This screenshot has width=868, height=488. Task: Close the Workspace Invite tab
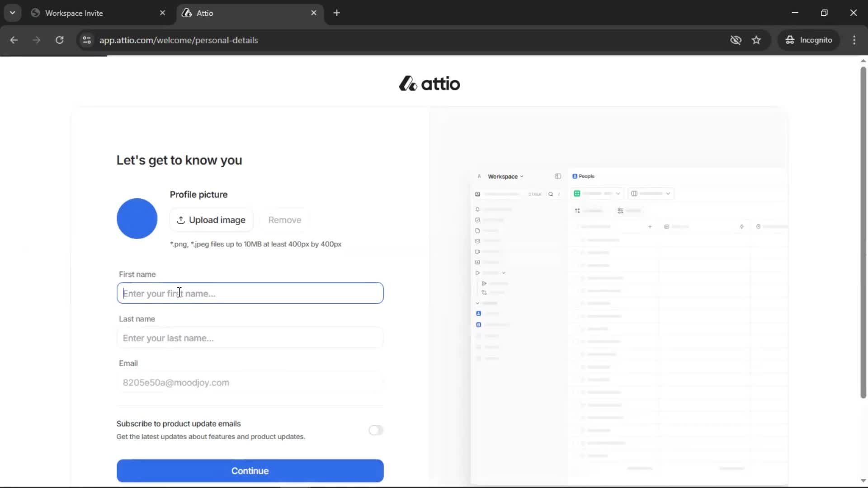pyautogui.click(x=162, y=13)
